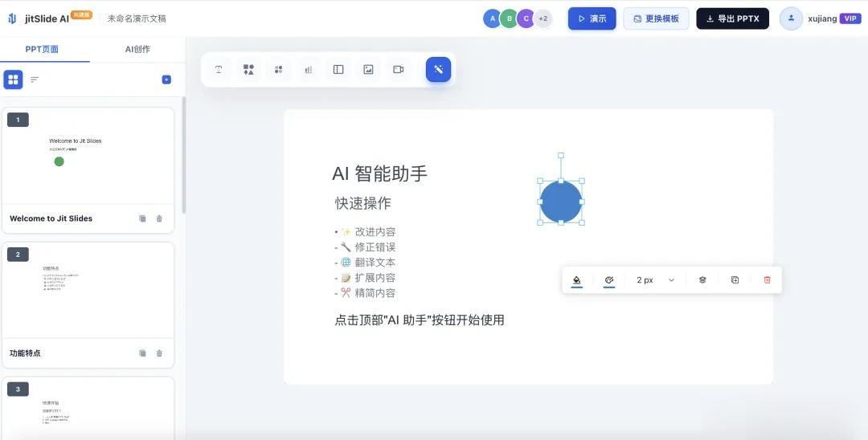The height and width of the screenshot is (440, 868).
Task: Click the VIP badge
Action: click(x=850, y=18)
